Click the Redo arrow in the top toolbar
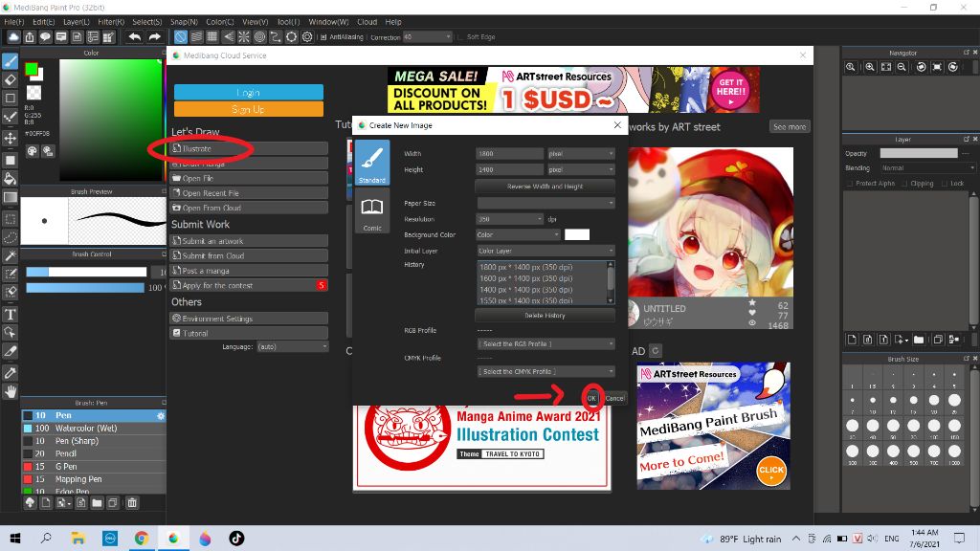Viewport: 980px width, 551px height. click(154, 37)
